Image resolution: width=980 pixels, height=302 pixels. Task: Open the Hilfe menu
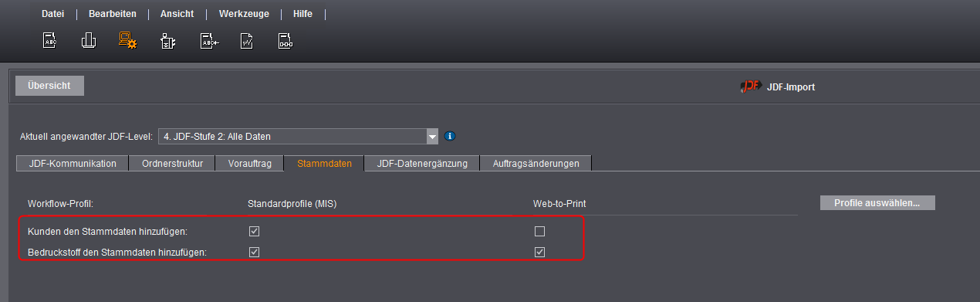point(302,14)
